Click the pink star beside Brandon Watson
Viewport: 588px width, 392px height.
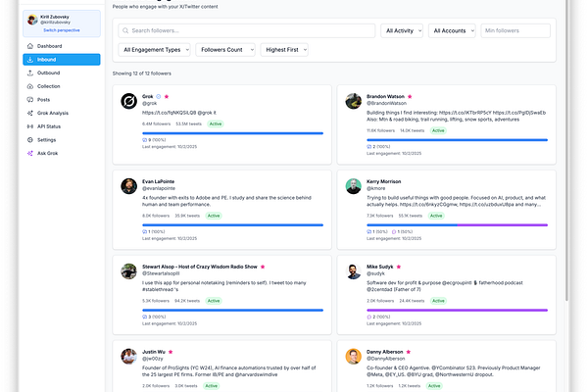pyautogui.click(x=410, y=97)
